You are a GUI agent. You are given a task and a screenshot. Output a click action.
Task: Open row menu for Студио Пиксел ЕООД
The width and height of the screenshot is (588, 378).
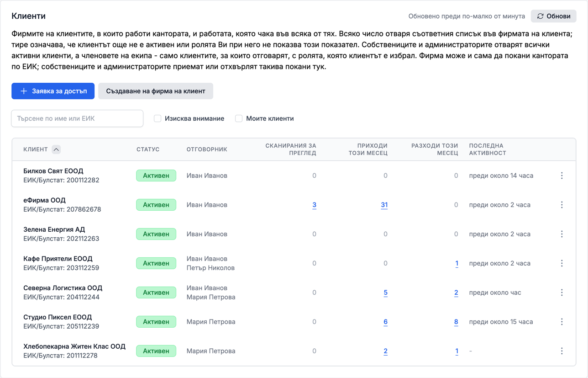point(562,322)
